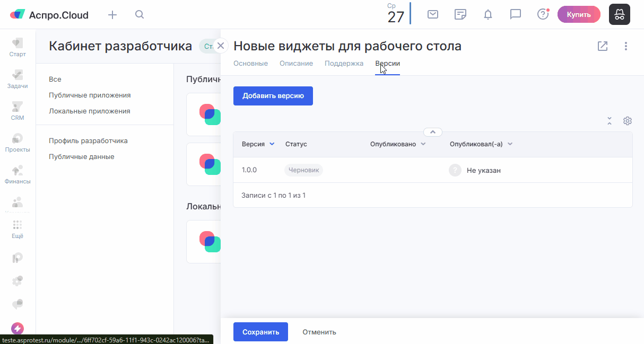Click the Сохранить button

260,332
